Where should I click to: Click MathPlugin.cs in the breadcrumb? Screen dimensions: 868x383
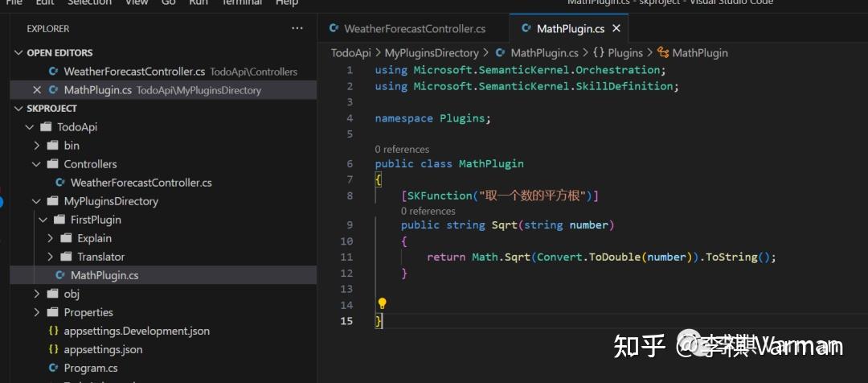click(544, 53)
